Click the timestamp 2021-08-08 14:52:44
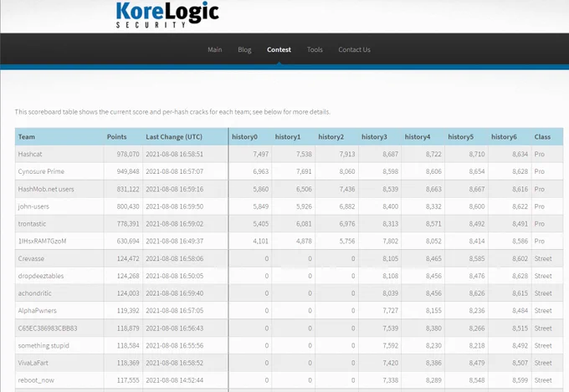Viewport: 569px width, 392px height. 175,380
